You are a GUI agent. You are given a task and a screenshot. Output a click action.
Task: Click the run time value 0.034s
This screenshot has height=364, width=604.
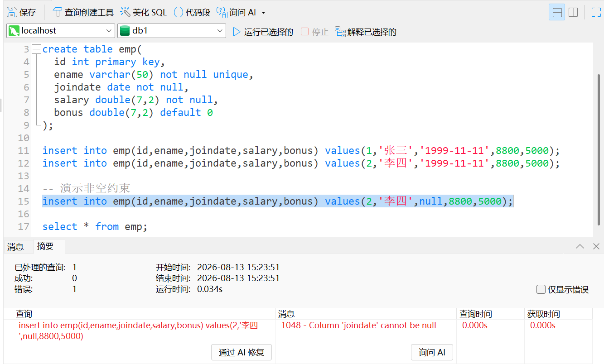click(210, 289)
